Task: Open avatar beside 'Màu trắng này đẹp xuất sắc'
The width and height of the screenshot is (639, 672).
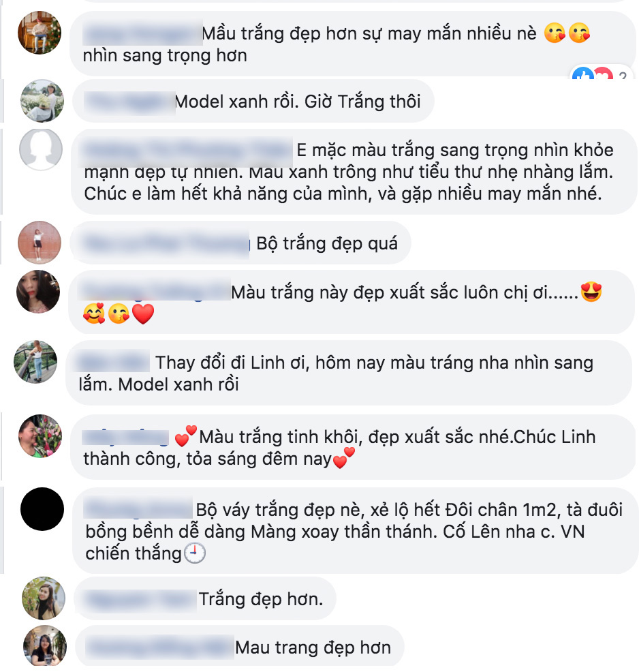Action: click(x=38, y=292)
